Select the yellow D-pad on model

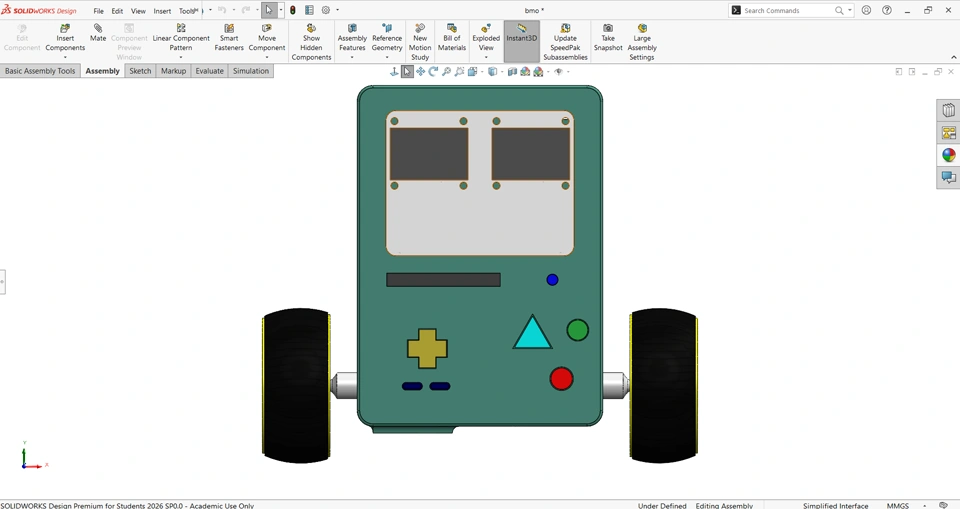click(x=427, y=348)
